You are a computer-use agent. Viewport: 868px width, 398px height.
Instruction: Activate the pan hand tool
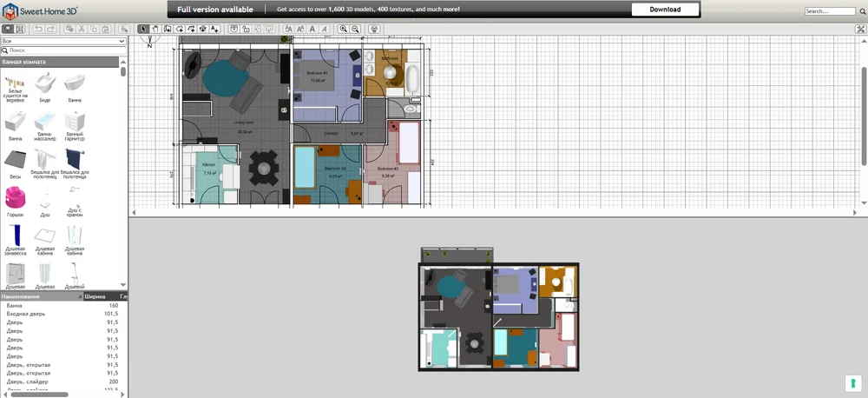[x=155, y=29]
